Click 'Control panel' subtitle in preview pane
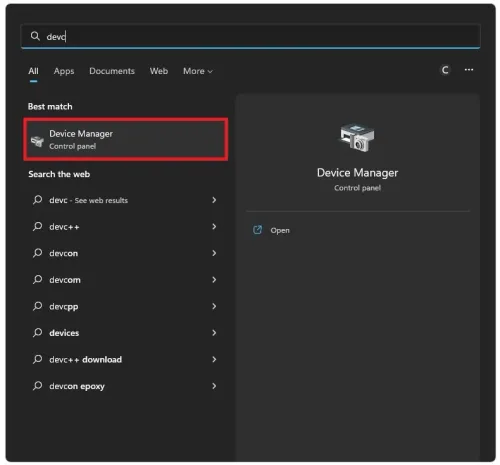Screen dimensions: 500x465 (357, 188)
